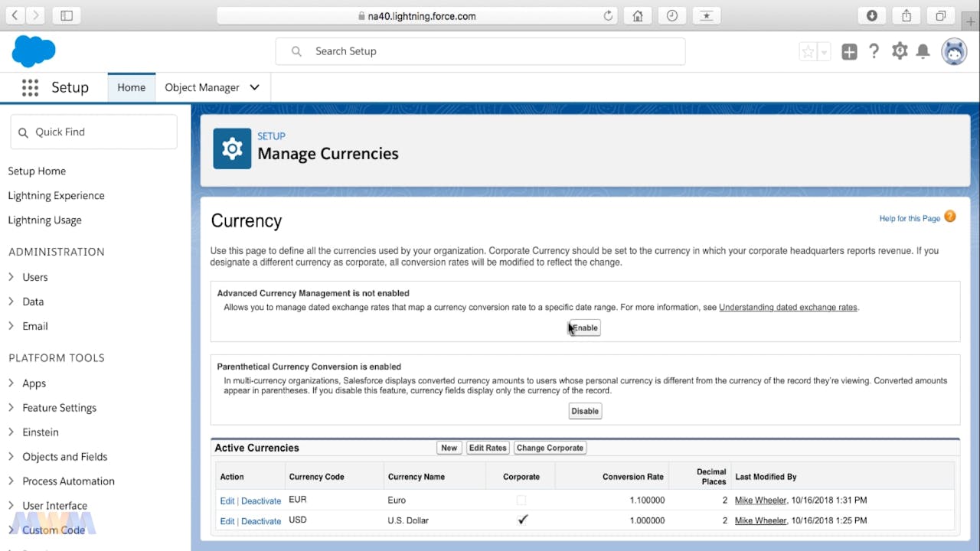Viewport: 980px width, 551px height.
Task: Open the notifications bell
Action: click(923, 51)
